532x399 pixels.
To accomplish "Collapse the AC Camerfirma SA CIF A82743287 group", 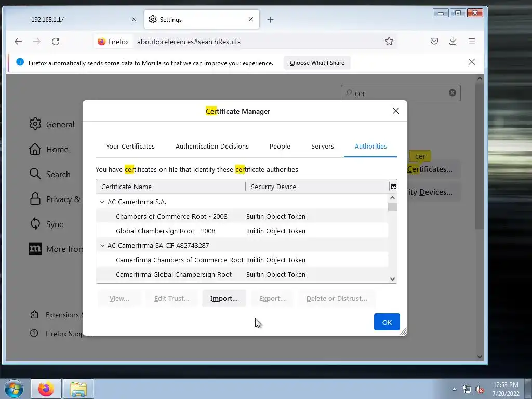I will (x=102, y=245).
